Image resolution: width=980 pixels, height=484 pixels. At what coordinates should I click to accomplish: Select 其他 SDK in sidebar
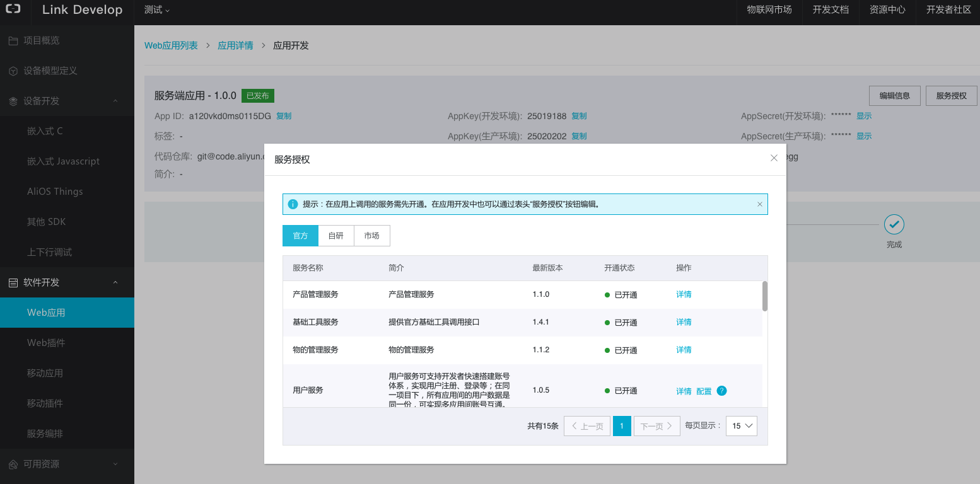click(x=67, y=222)
